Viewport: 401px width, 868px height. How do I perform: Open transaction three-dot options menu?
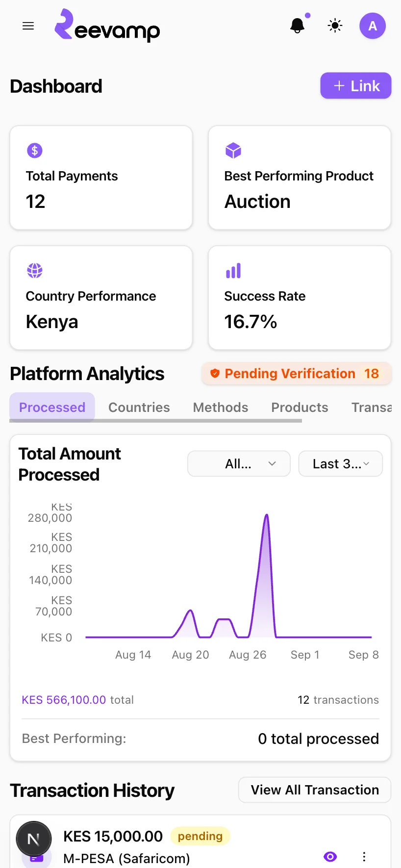click(364, 856)
